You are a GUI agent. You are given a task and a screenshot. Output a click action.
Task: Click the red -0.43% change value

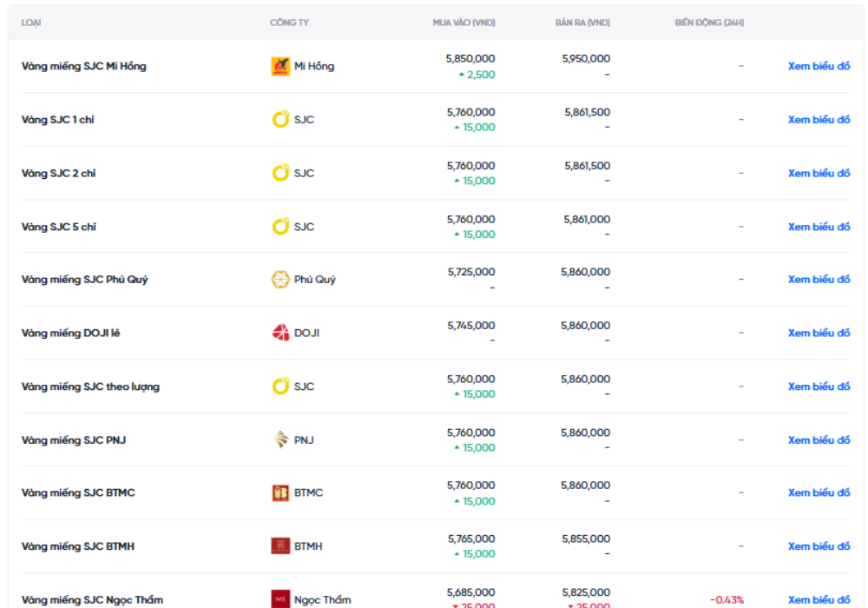click(x=727, y=599)
